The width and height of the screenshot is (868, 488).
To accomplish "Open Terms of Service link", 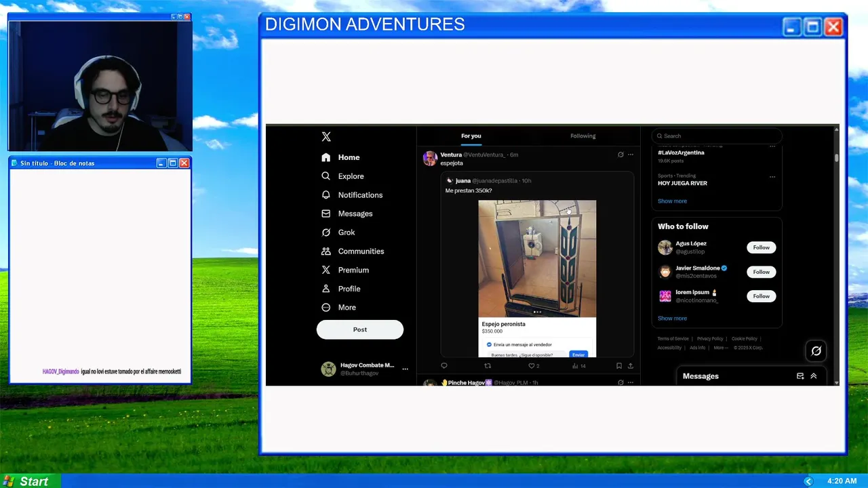I will pyautogui.click(x=673, y=339).
